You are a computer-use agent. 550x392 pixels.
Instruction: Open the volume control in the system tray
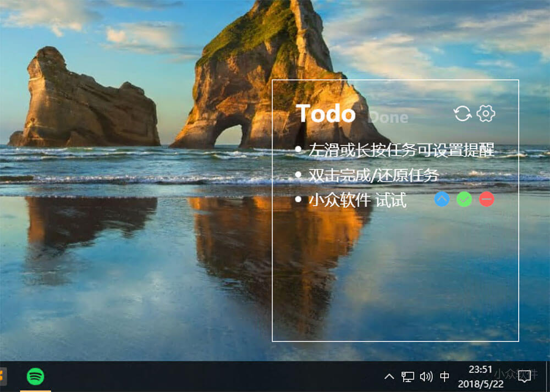tap(426, 377)
